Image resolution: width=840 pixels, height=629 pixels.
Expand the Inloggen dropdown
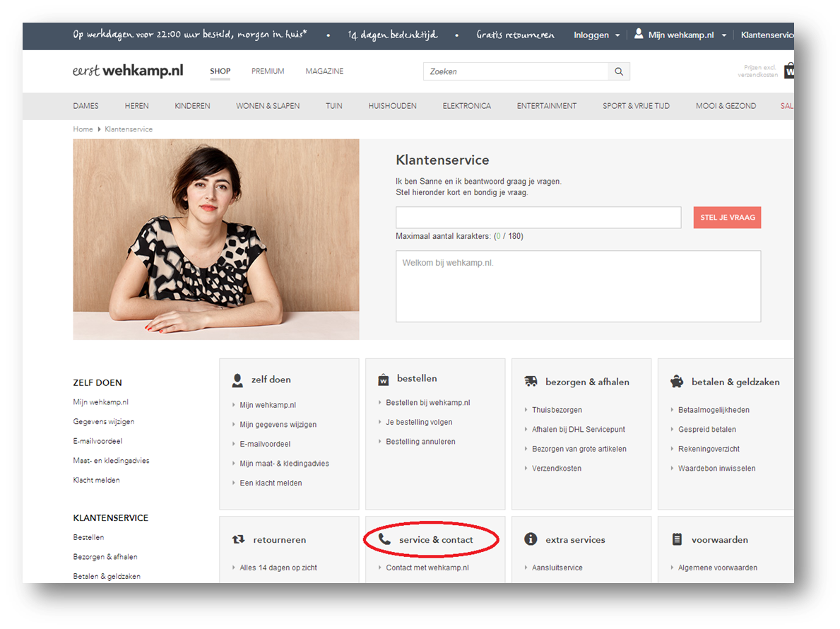point(596,35)
